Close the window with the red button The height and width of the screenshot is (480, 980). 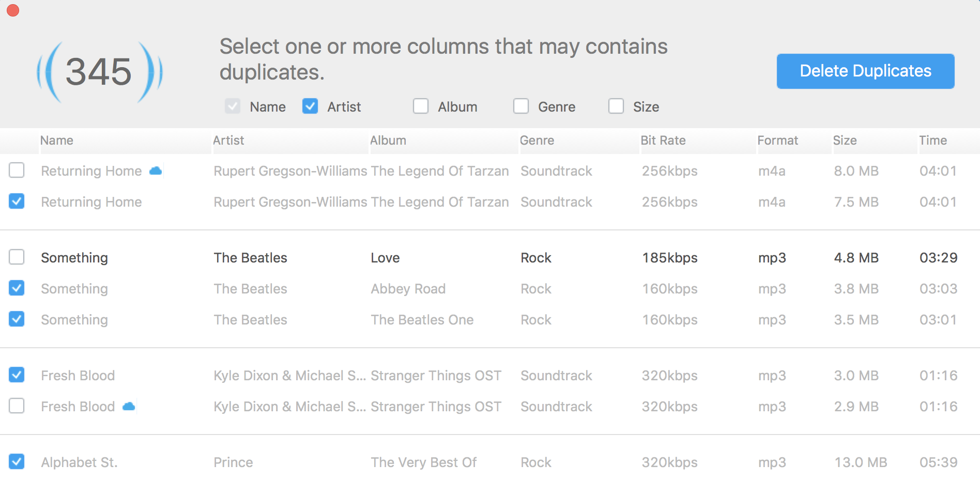(13, 10)
